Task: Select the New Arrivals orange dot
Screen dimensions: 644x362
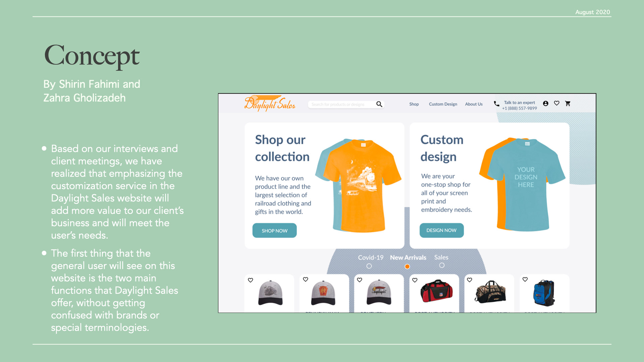Action: (x=407, y=266)
